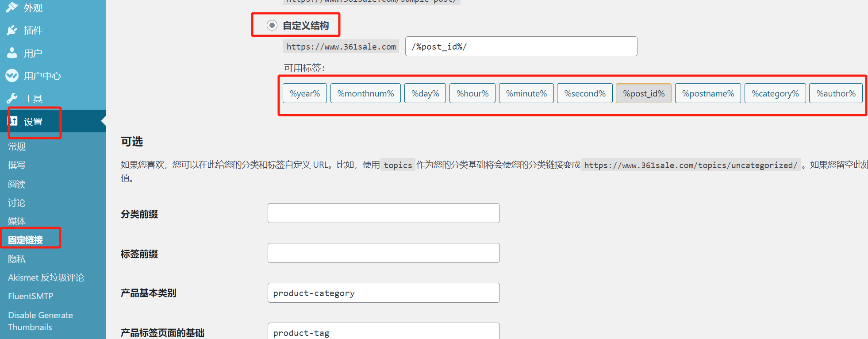868x339 pixels.
Task: Click the https://www.361sale.com base URL text
Action: click(x=341, y=46)
